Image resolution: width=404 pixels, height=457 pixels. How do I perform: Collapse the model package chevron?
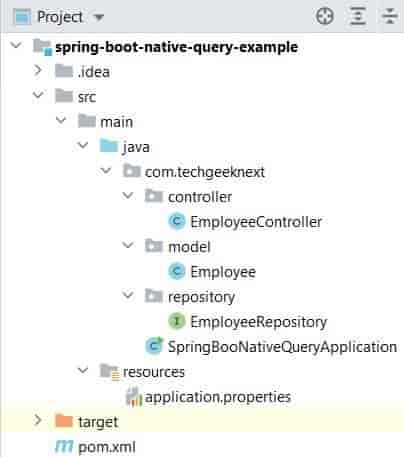[128, 245]
